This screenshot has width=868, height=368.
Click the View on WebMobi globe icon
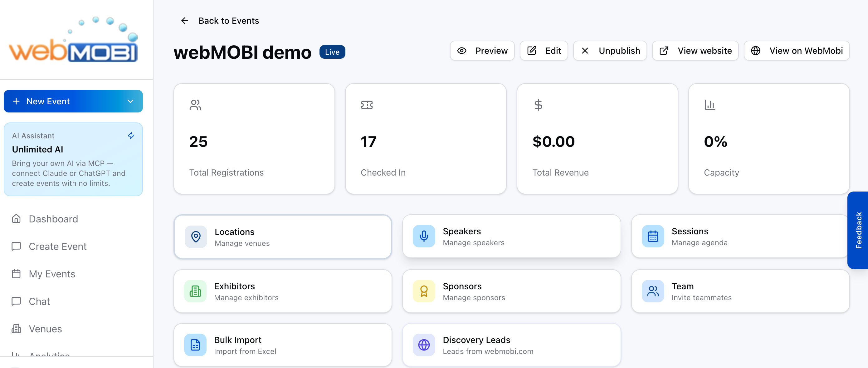[756, 51]
